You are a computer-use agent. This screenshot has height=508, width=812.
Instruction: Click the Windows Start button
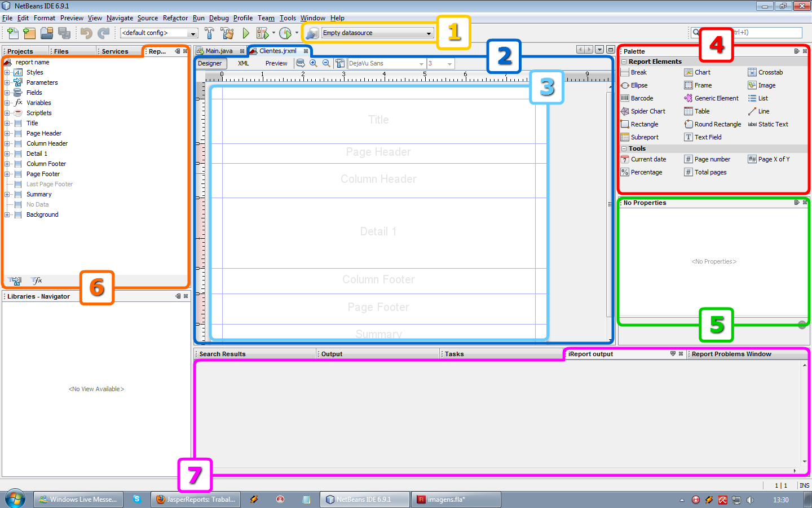15,499
